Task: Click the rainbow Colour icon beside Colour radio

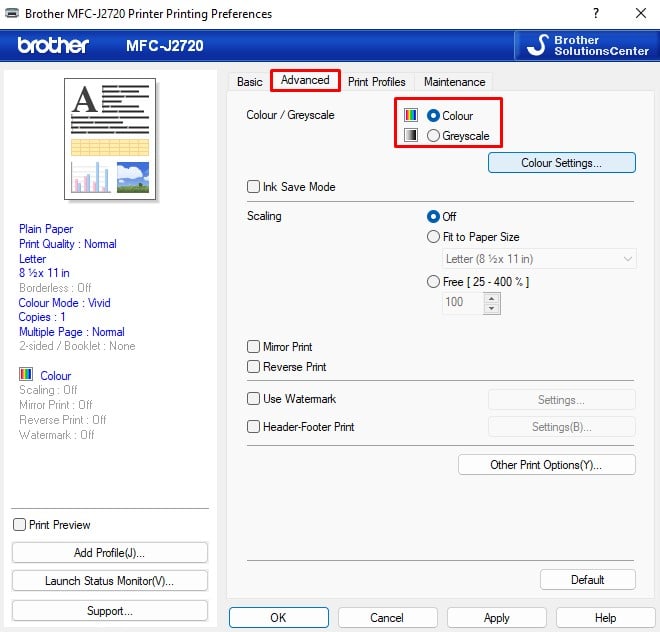Action: 410,115
